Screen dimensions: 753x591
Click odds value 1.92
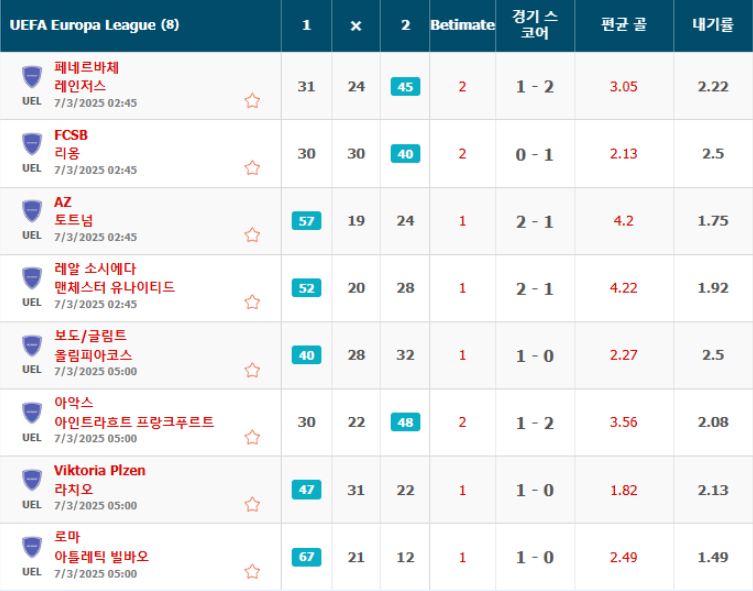click(713, 288)
